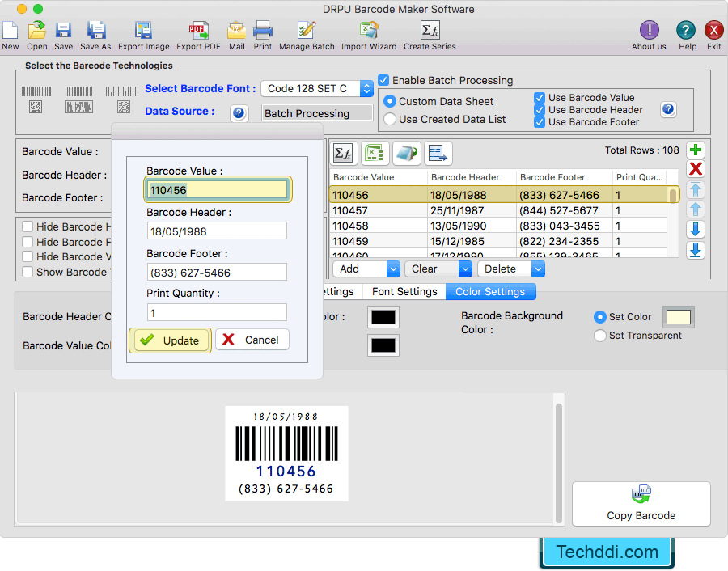Click the Cancel button in dialog
Viewport: 728px width, 571px height.
pos(252,340)
